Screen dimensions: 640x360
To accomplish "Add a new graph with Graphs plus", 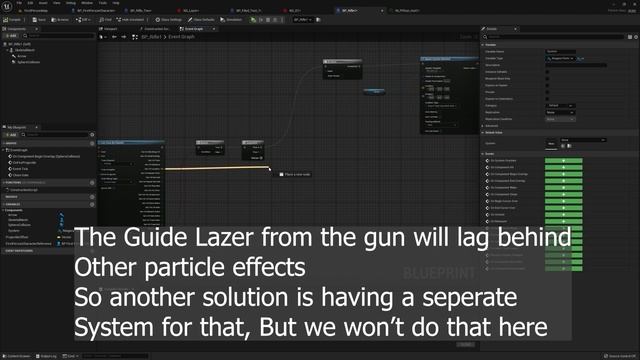I will [x=92, y=143].
